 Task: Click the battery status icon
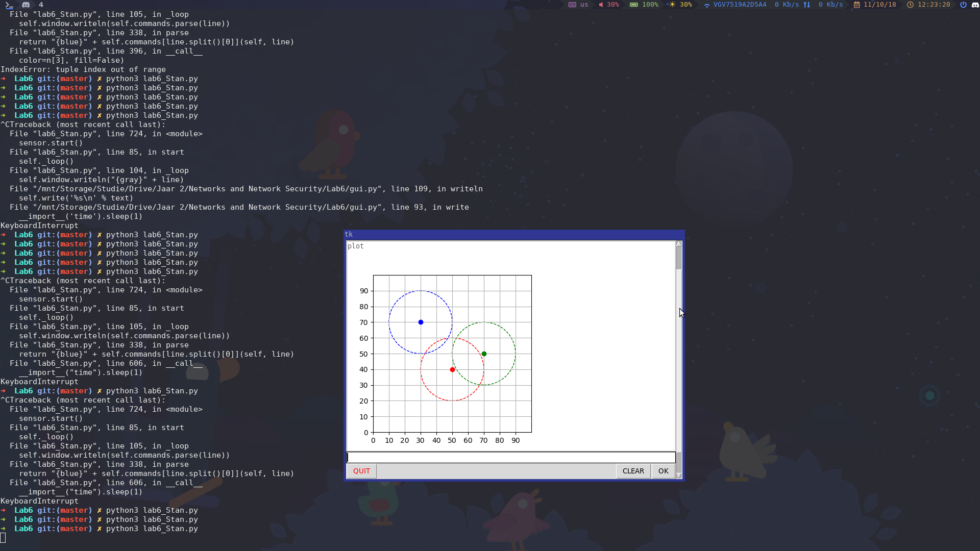(633, 5)
